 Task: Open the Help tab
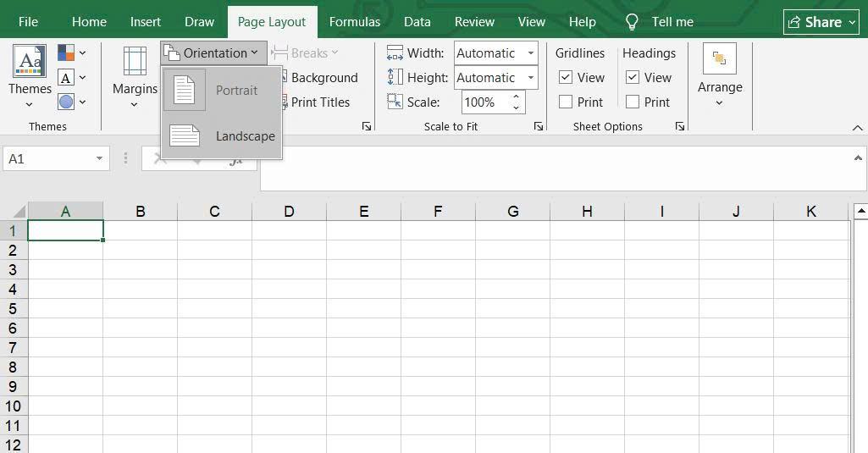coord(583,22)
